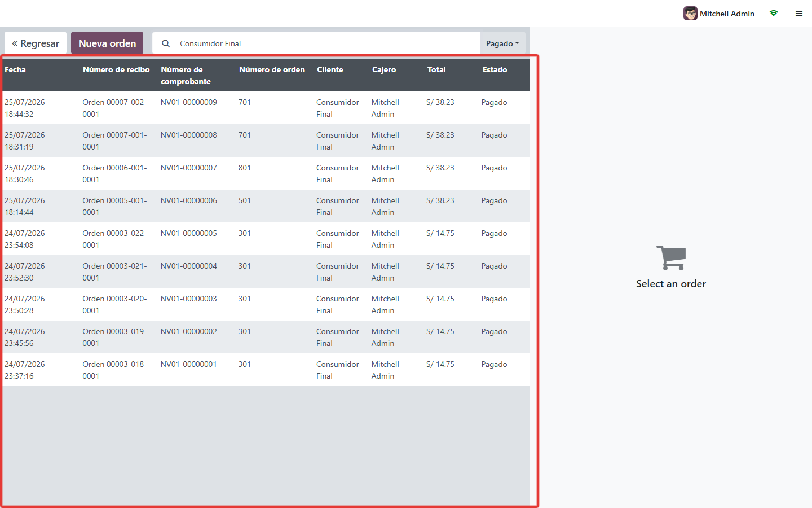This screenshot has height=508, width=812.
Task: Open order row NV01-00000001
Action: [266, 370]
